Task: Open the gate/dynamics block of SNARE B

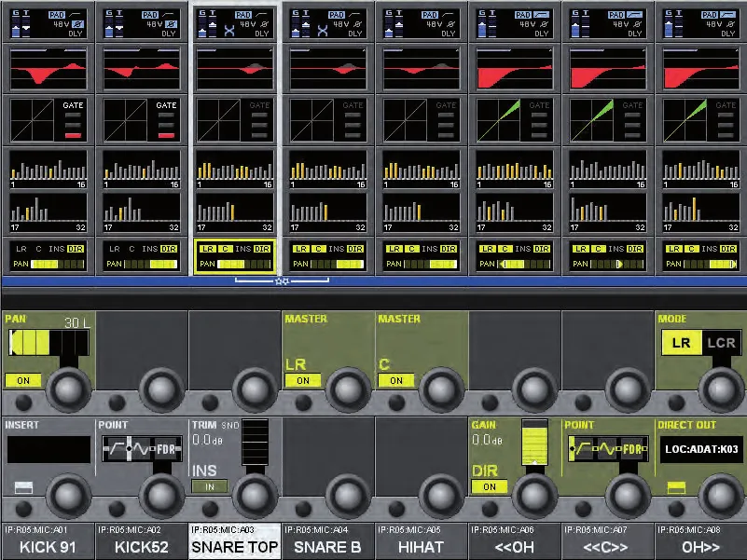Action: tap(327, 120)
